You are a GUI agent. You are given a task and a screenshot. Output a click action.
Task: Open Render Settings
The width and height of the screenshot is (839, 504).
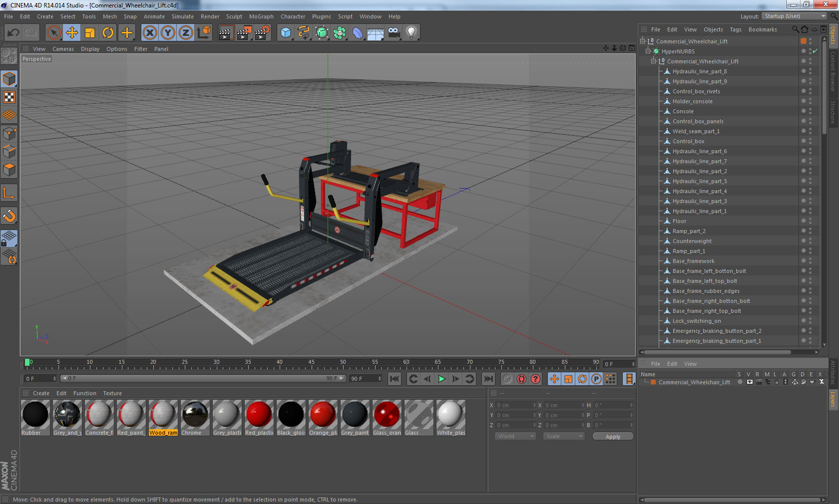(263, 33)
